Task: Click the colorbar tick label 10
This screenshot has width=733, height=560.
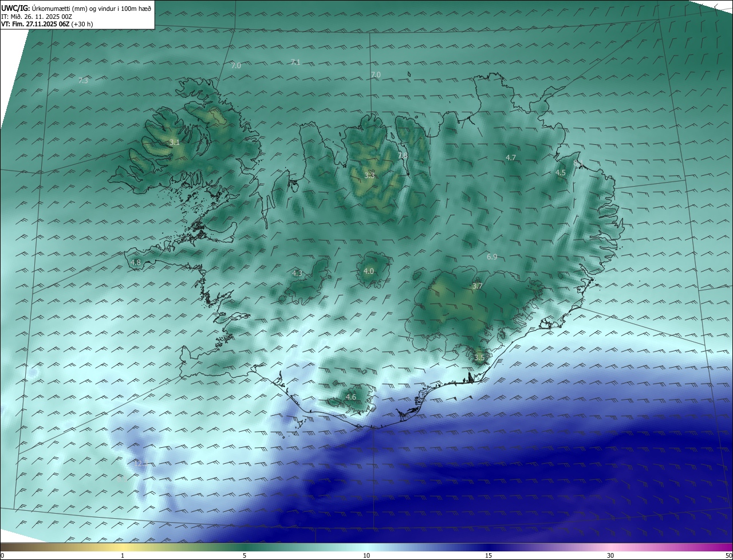Action: pyautogui.click(x=366, y=555)
